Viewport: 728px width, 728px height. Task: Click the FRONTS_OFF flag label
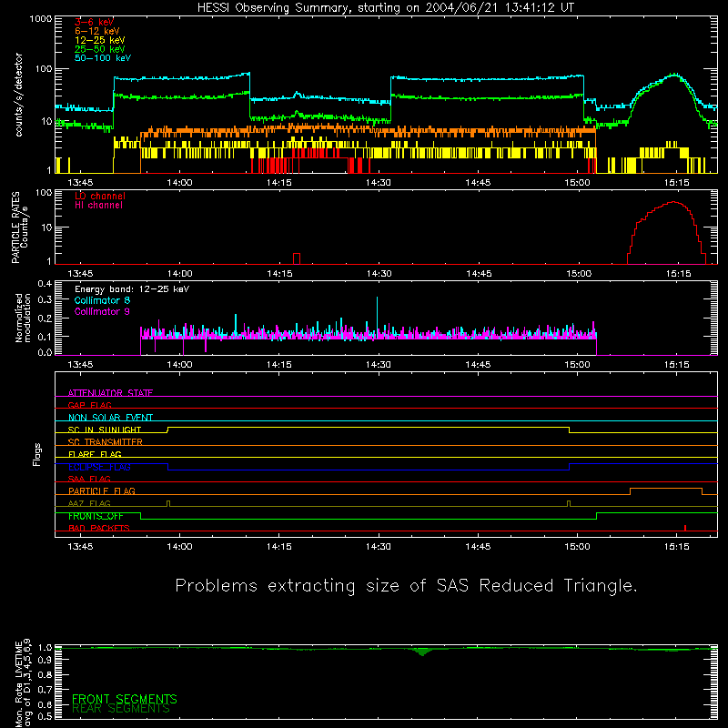pyautogui.click(x=96, y=516)
